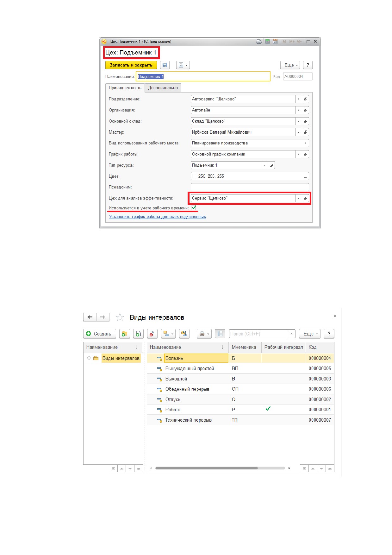Viewport: 392px width, 555px height.
Task: Click mark for deletion icon
Action: (x=152, y=334)
